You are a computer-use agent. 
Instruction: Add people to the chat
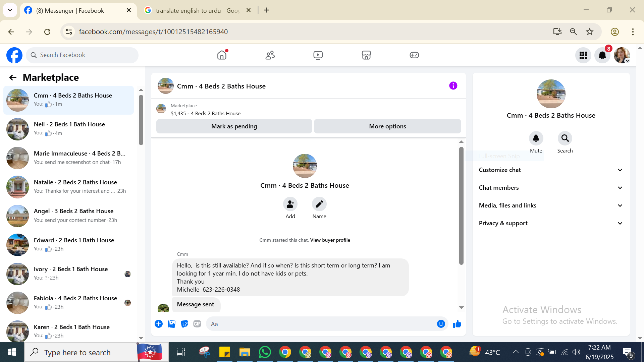(290, 204)
